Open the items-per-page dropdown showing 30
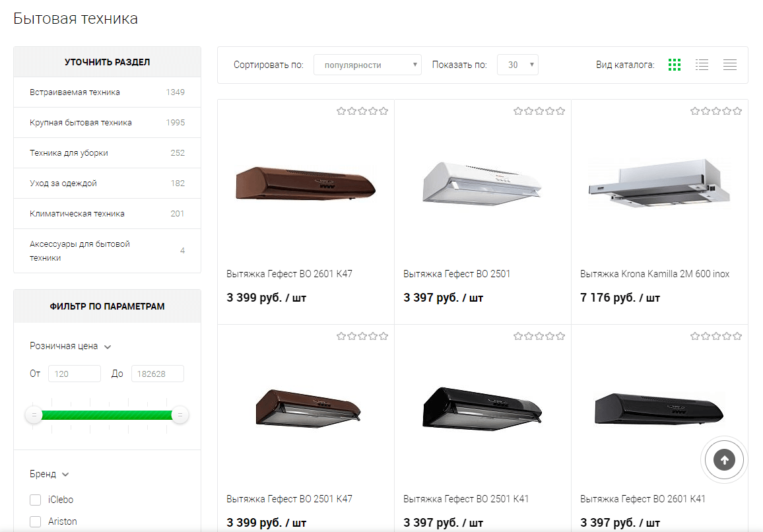 coord(517,65)
